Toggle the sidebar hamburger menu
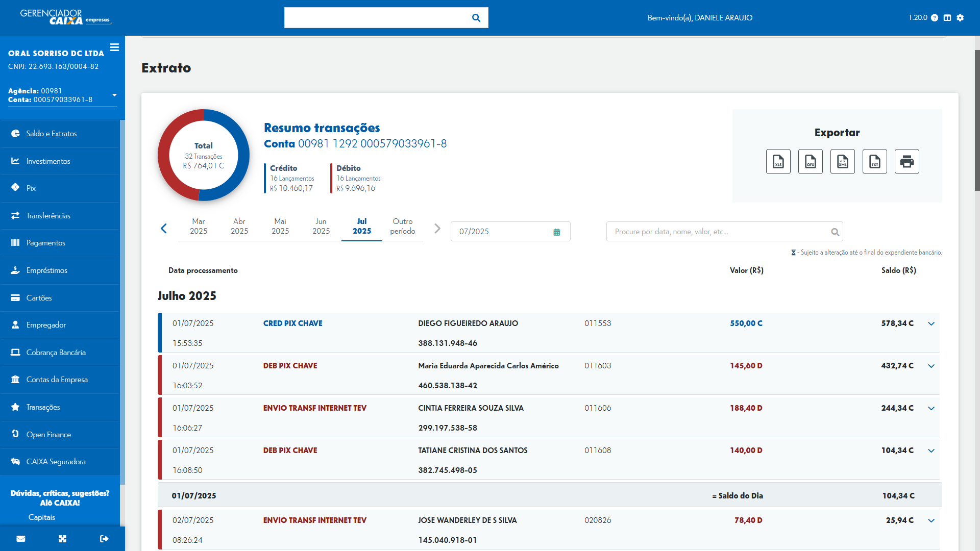980x551 pixels. click(x=114, y=47)
